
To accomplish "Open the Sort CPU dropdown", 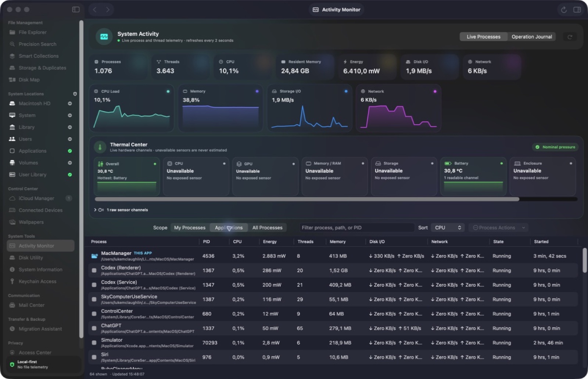I will [448, 228].
